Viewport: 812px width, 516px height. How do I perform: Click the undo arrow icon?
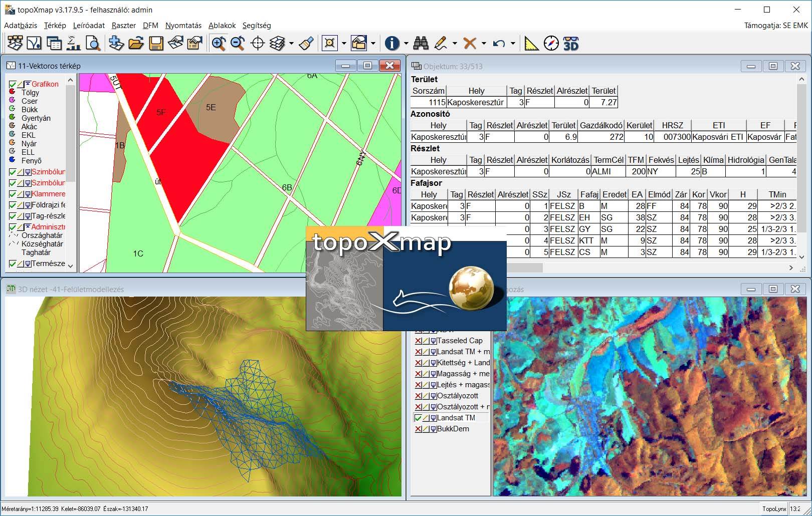pyautogui.click(x=499, y=44)
